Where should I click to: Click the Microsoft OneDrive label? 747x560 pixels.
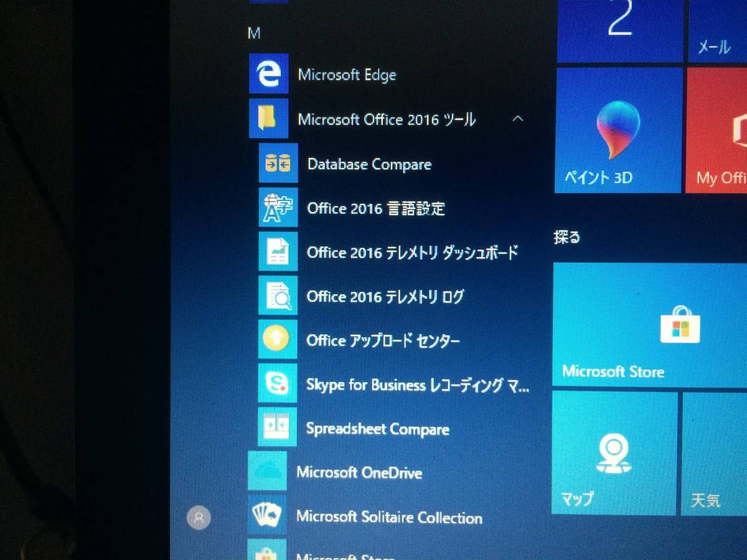359,472
